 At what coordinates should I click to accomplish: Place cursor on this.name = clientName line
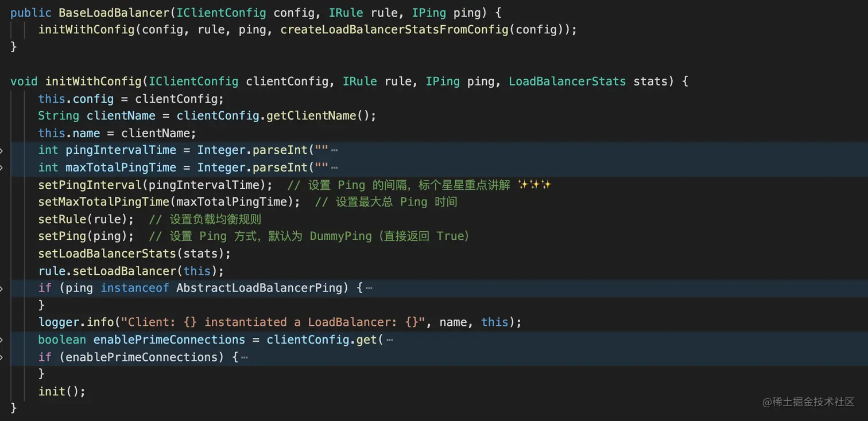[x=117, y=133]
